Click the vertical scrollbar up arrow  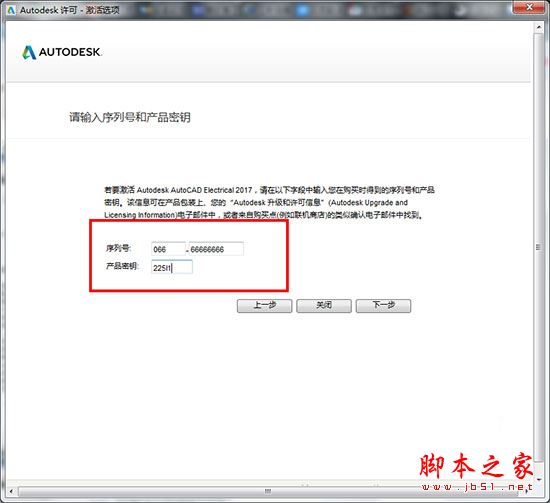539,27
